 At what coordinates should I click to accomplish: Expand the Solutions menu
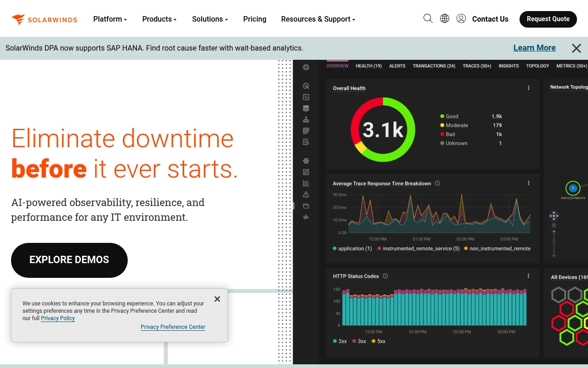tap(210, 19)
